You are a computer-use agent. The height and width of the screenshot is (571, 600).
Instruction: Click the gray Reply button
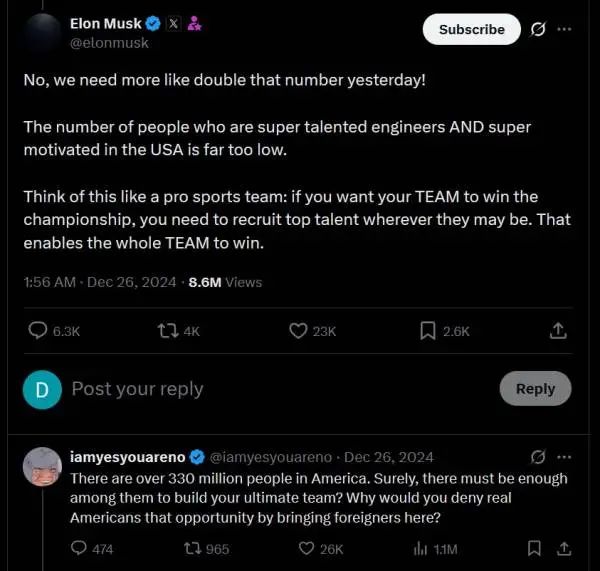pyautogui.click(x=535, y=389)
